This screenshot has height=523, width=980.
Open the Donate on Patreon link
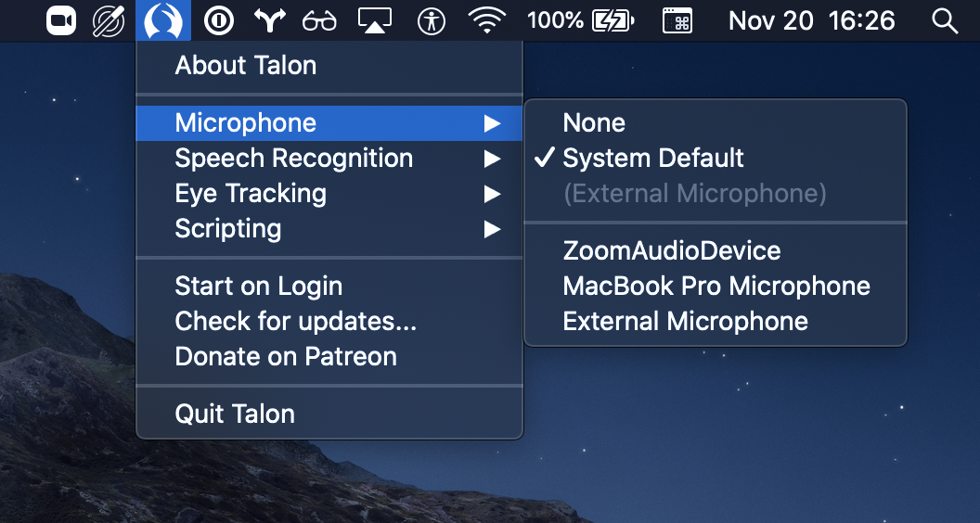pyautogui.click(x=286, y=357)
